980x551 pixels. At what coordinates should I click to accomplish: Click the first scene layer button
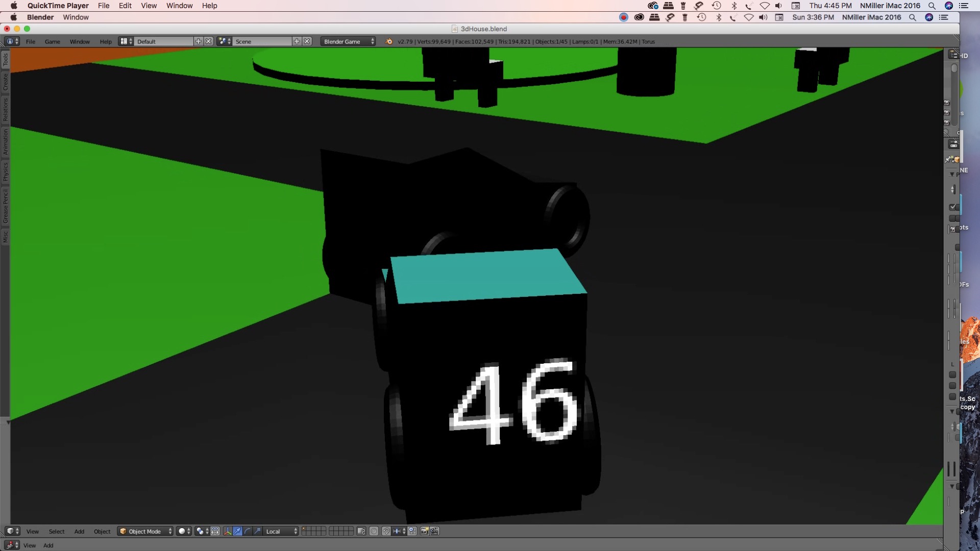tap(304, 529)
